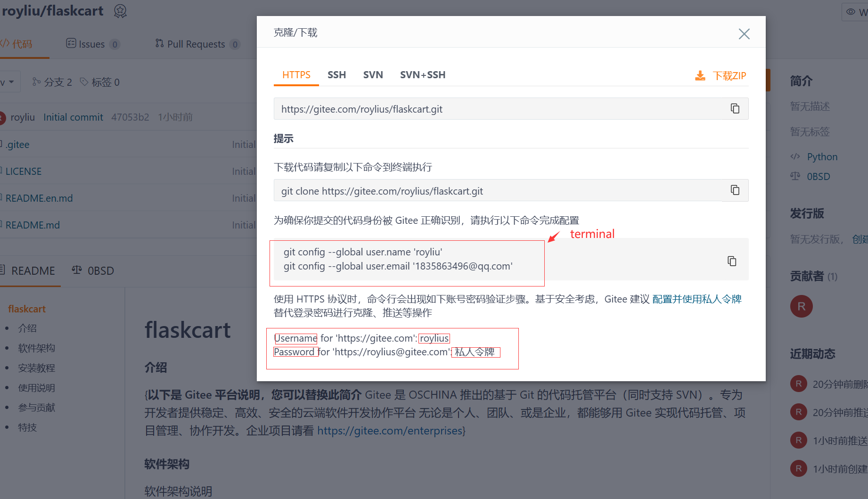Copy the git config commands
This screenshot has width=868, height=499.
(x=732, y=261)
